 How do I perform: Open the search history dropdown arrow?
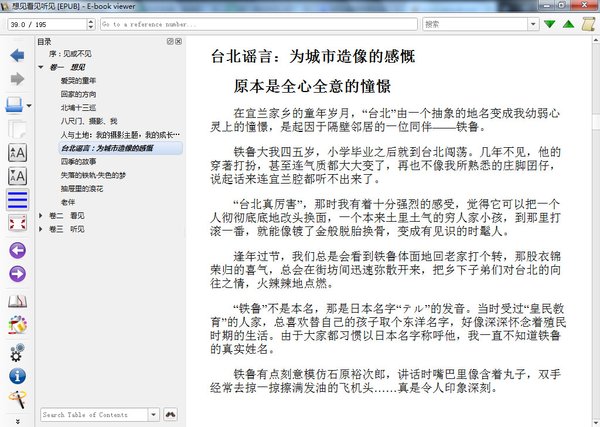[533, 24]
